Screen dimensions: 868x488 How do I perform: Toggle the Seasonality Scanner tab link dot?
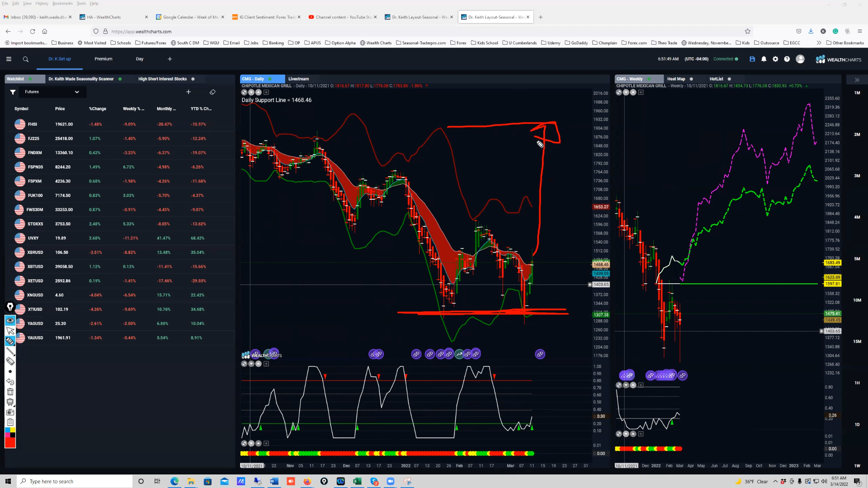coord(120,79)
